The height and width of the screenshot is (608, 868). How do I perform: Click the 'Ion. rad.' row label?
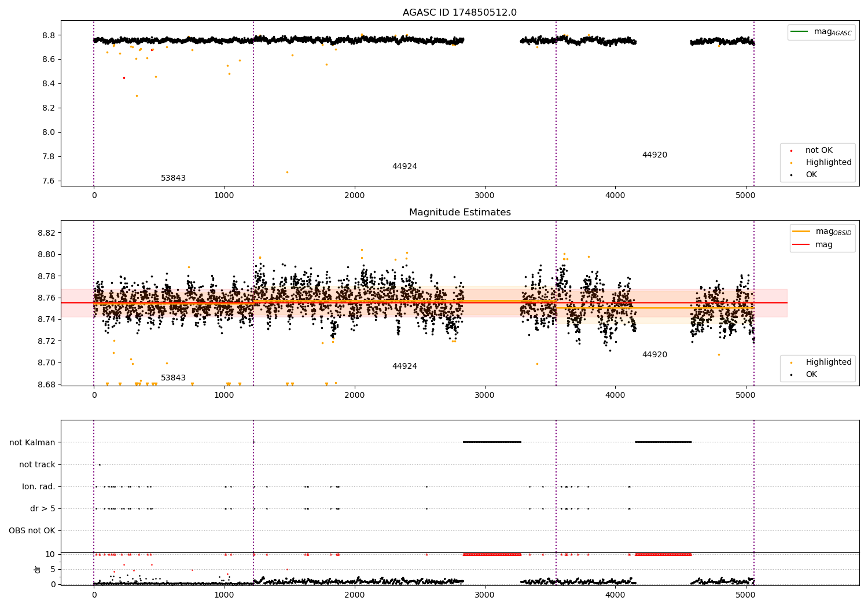(x=39, y=487)
